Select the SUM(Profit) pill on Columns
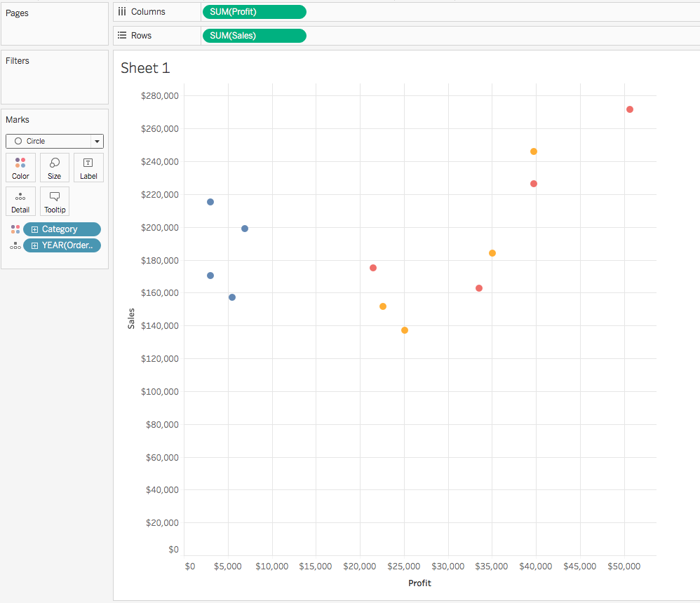 (254, 11)
